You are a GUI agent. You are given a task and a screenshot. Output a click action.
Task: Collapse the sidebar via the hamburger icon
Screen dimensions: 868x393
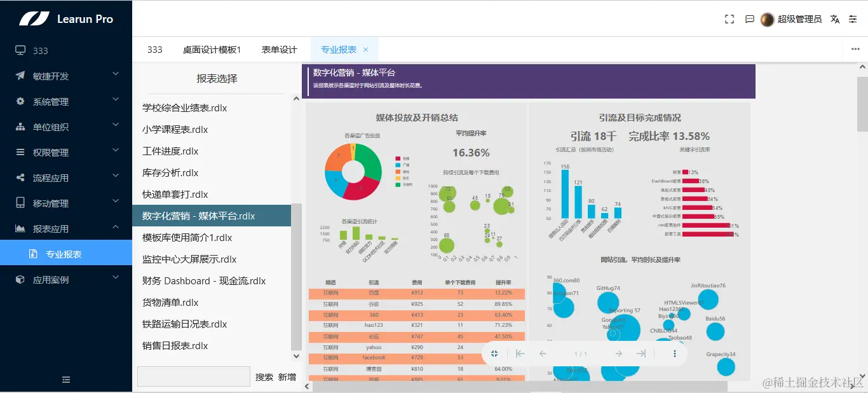click(x=66, y=380)
